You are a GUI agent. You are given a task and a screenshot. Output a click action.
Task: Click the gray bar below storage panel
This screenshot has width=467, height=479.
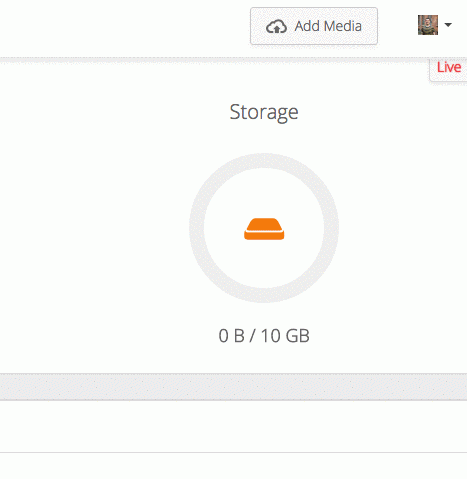[x=233, y=387]
